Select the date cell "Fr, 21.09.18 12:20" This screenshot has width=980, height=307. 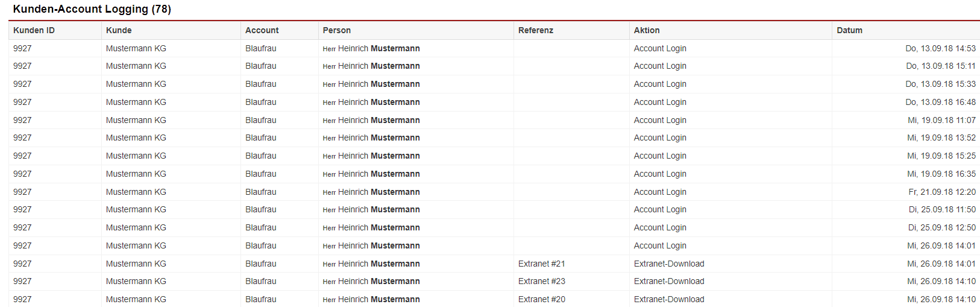942,192
